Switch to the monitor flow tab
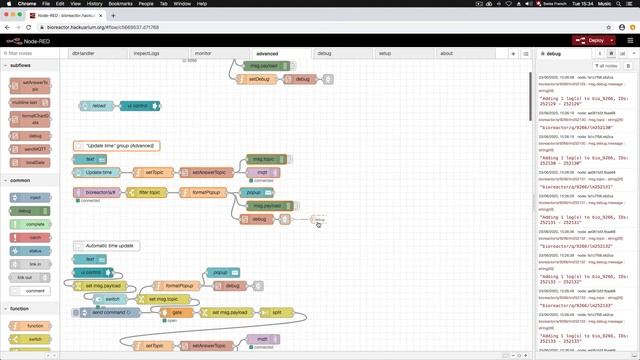 point(219,53)
